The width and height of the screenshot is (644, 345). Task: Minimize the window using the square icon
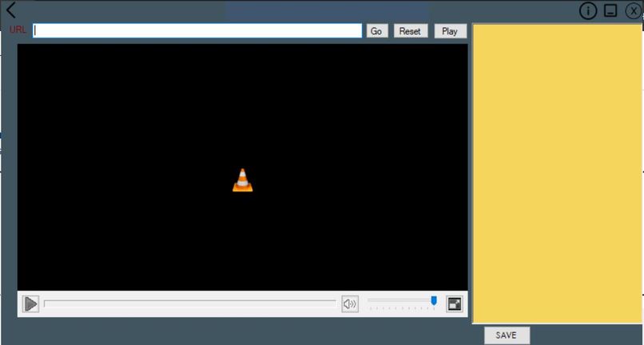[x=610, y=10]
